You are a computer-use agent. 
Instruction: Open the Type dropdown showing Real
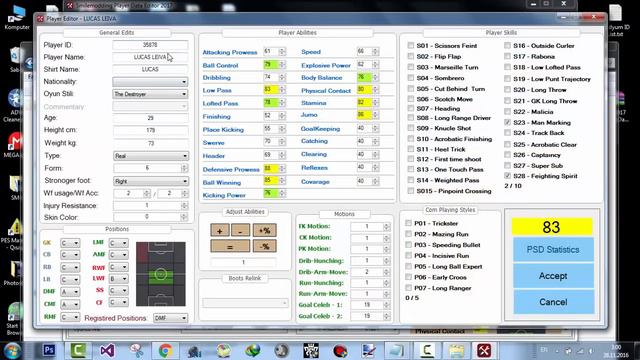(151, 156)
